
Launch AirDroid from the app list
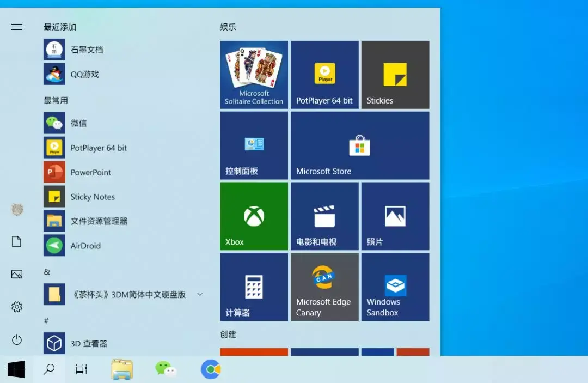tap(124, 246)
